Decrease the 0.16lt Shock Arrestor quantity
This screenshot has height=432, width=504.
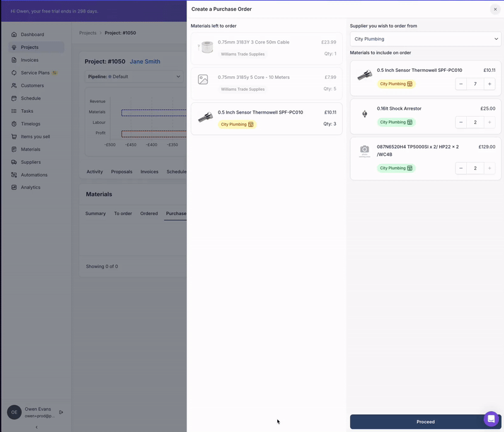pos(461,122)
